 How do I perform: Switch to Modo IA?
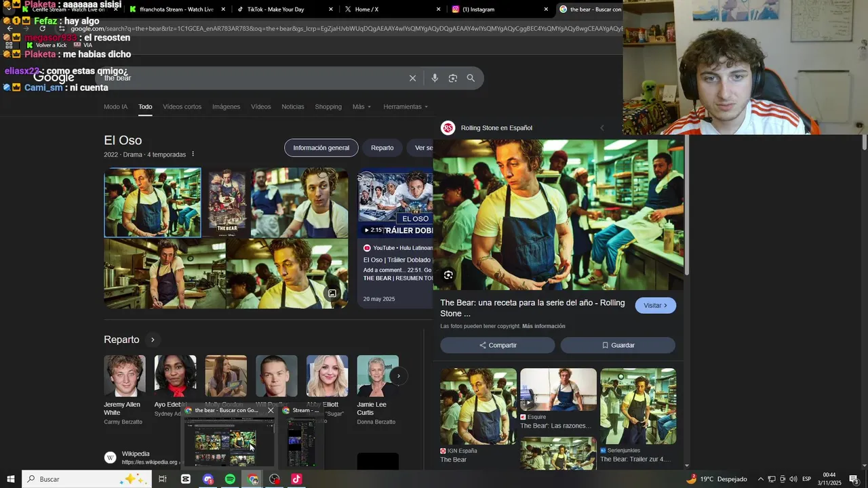point(115,107)
